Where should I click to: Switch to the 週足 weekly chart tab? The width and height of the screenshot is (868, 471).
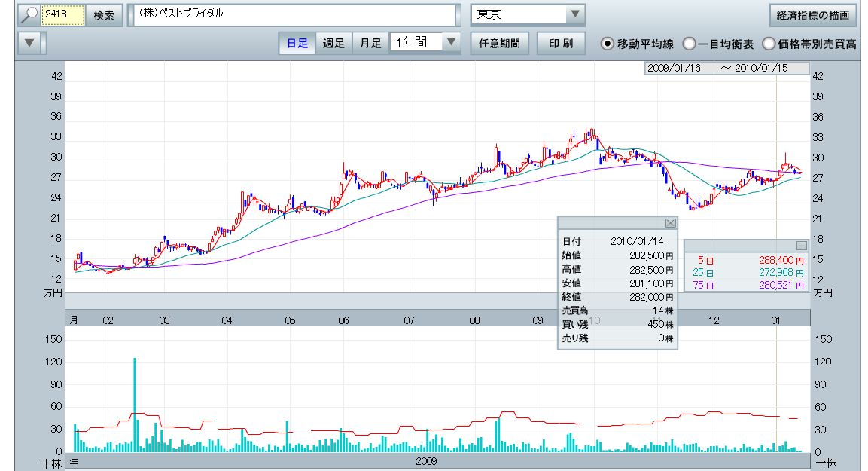333,43
